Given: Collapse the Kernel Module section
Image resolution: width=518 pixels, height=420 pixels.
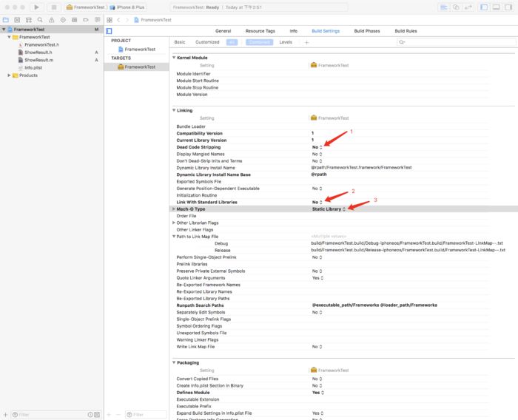Looking at the screenshot, I should coord(174,58).
